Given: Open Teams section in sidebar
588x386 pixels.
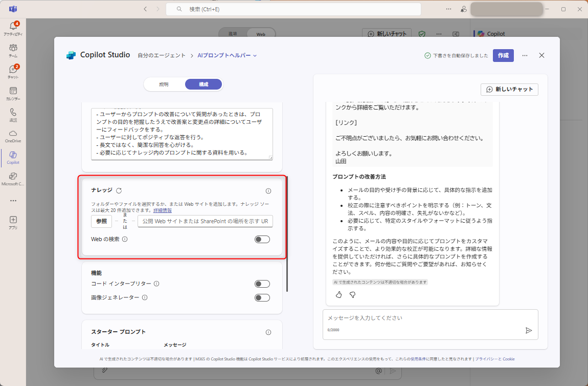Looking at the screenshot, I should pos(13,50).
